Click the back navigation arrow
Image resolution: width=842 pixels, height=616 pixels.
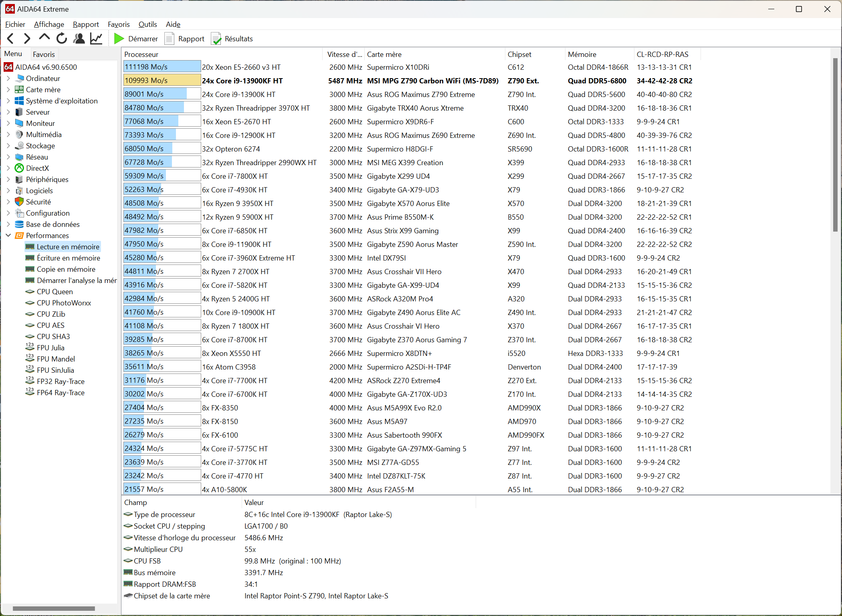11,38
